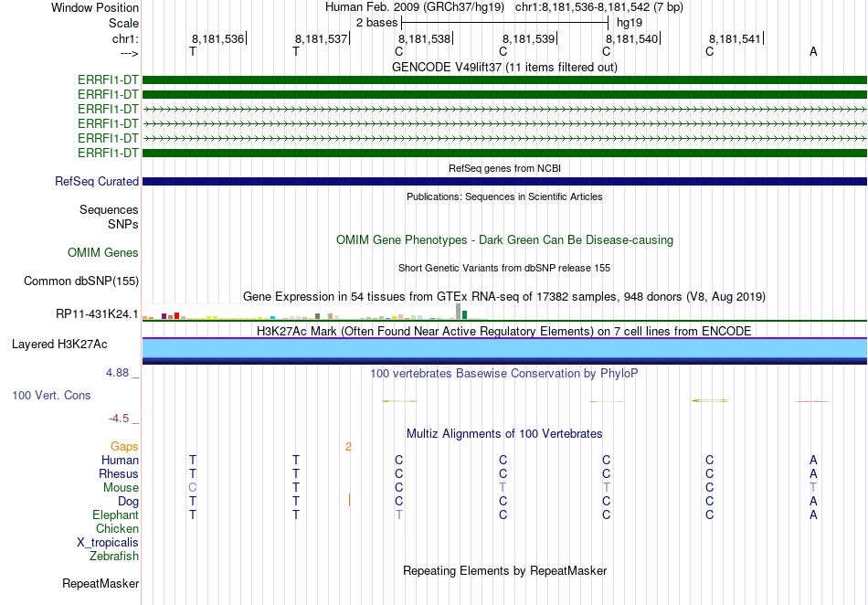
Task: Open Gene Expression in 54 tissues GTEx title
Action: [x=504, y=297]
